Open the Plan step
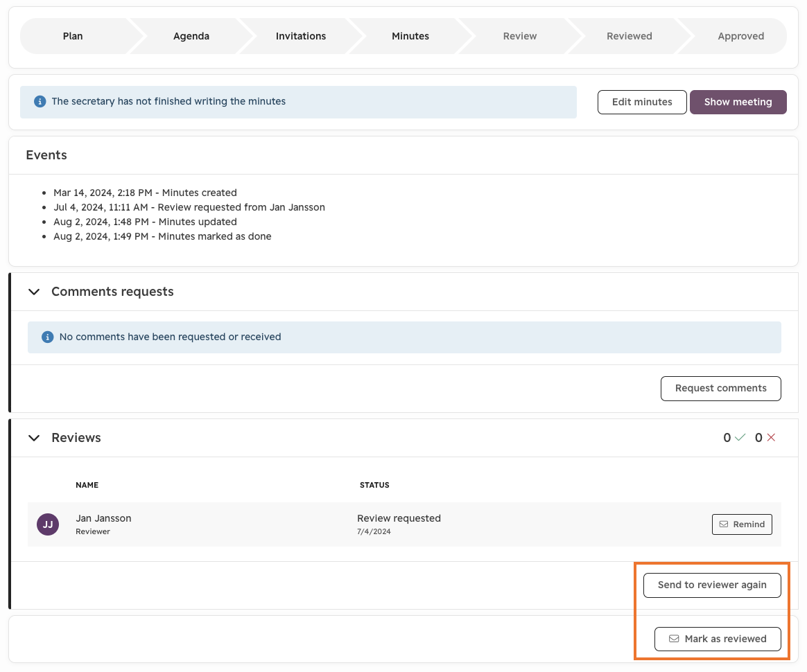This screenshot has height=672, width=807. (73, 36)
